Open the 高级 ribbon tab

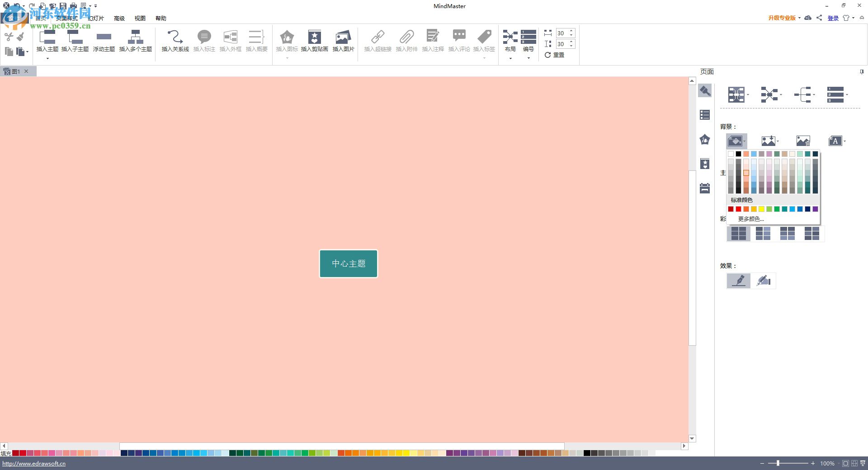coord(119,19)
